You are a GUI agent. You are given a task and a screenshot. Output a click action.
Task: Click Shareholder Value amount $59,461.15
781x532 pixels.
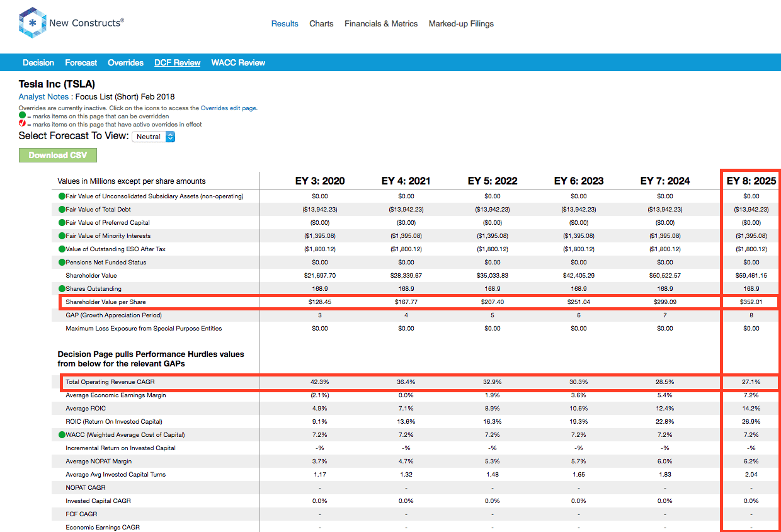(751, 275)
